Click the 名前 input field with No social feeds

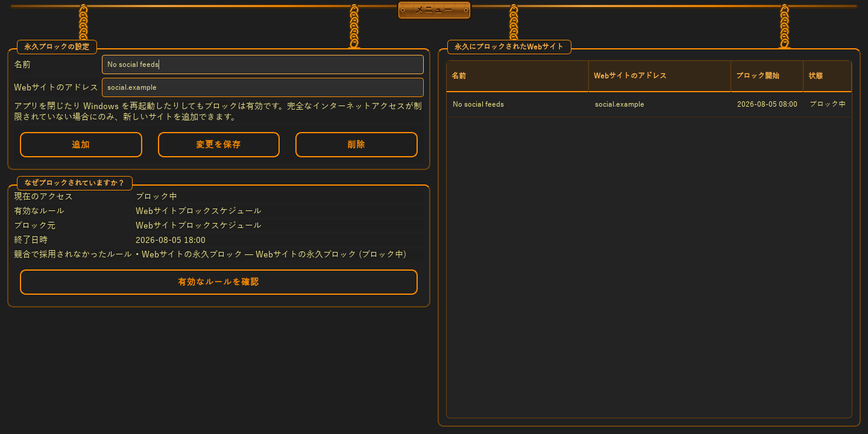click(263, 64)
